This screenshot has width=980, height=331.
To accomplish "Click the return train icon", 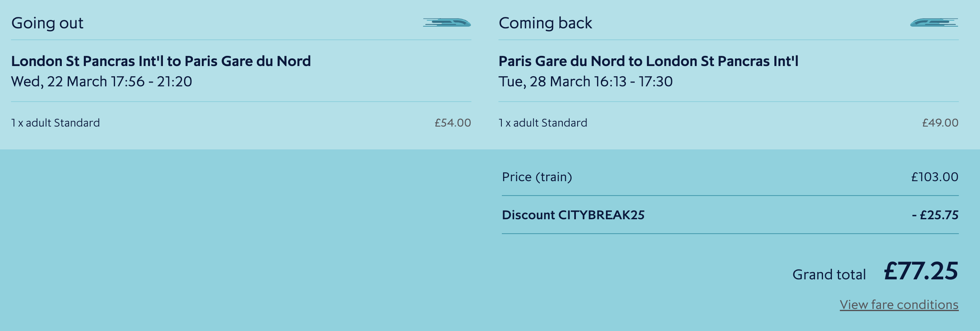I will 934,22.
